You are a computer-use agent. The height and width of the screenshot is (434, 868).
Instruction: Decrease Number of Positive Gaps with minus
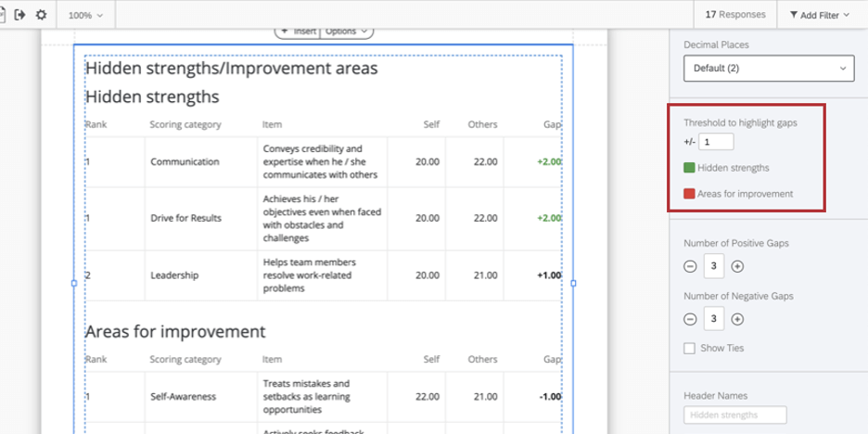coord(690,266)
